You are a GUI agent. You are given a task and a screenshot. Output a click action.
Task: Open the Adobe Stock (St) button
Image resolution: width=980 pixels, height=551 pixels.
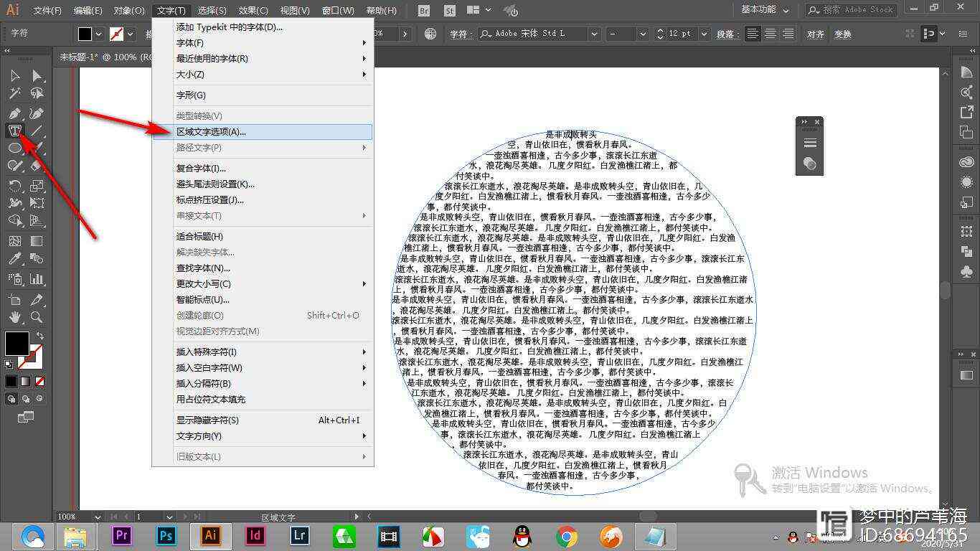449,11
